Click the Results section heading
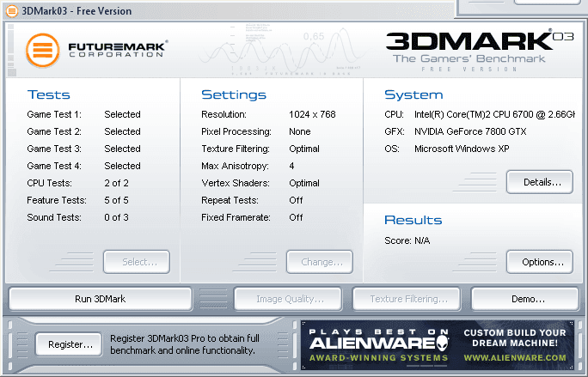 [413, 220]
